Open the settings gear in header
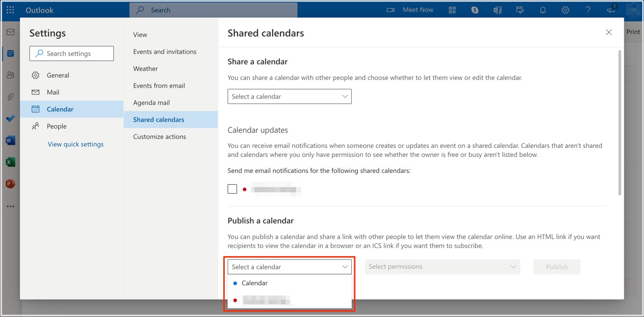 coord(566,10)
